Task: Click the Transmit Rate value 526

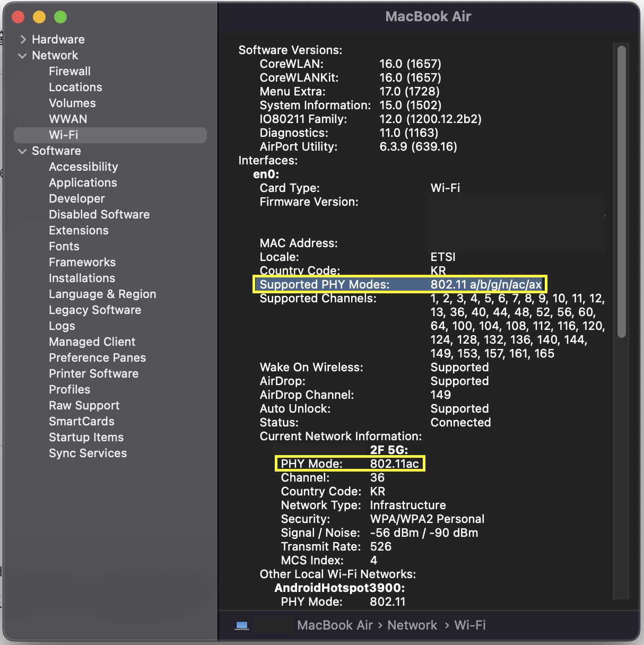Action: pos(380,546)
